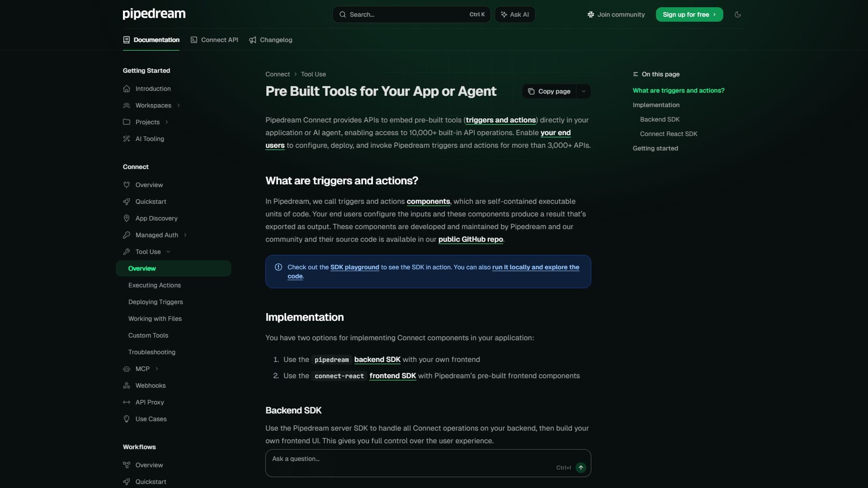The width and height of the screenshot is (868, 488).
Task: Expand the Projects section chevron
Action: point(167,122)
